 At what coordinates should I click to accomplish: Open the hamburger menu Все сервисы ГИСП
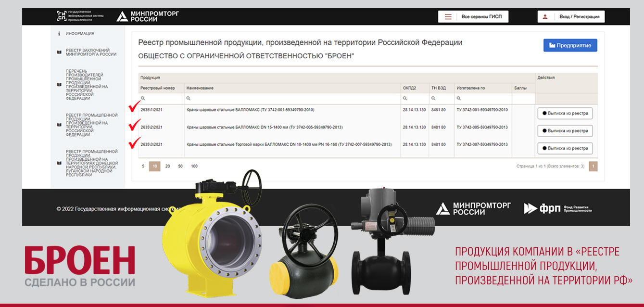[x=448, y=16]
